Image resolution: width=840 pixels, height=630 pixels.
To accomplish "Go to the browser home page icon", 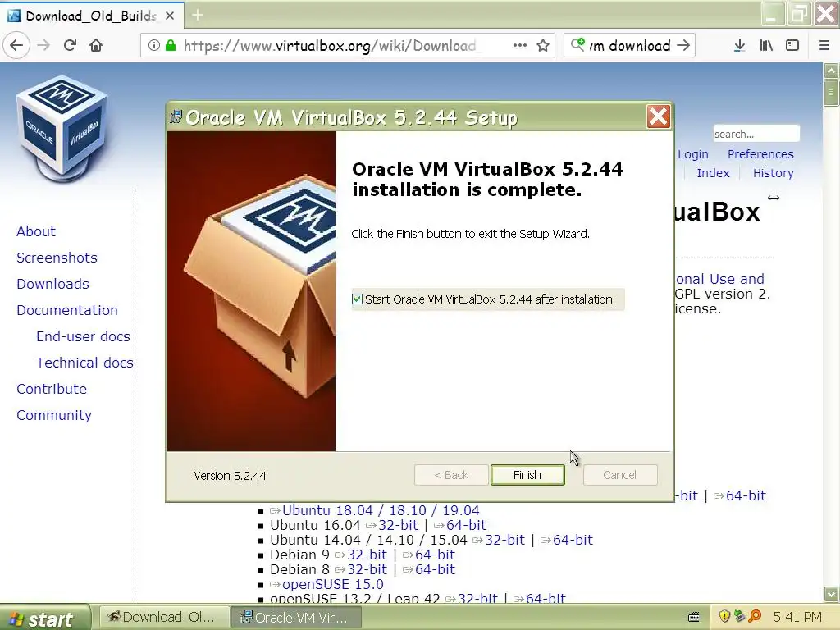I will coord(96,46).
